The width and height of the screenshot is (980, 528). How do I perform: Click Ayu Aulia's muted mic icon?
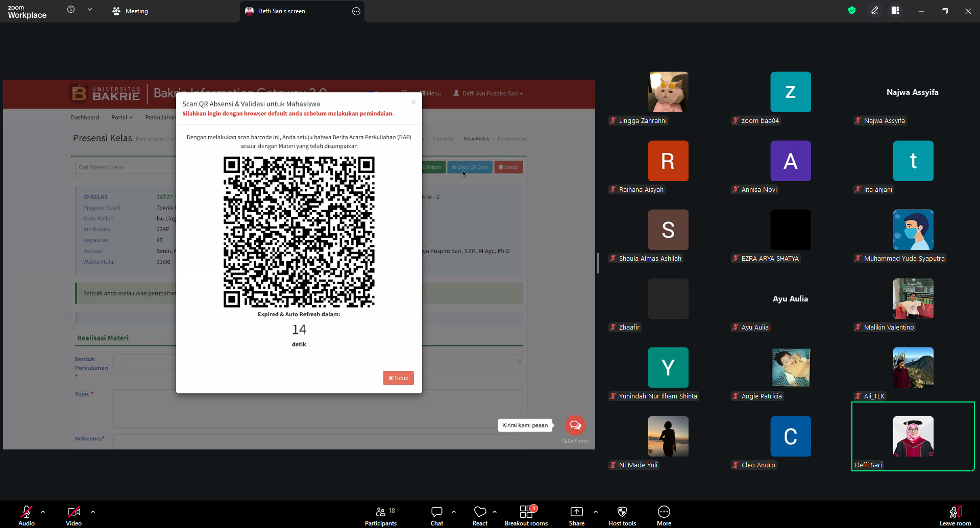tap(736, 328)
